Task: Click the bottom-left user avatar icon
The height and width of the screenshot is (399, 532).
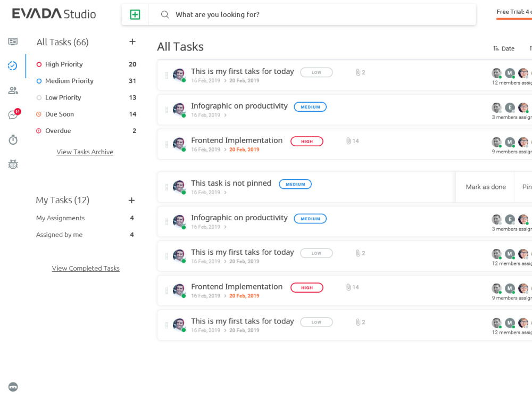Action: coord(13,387)
